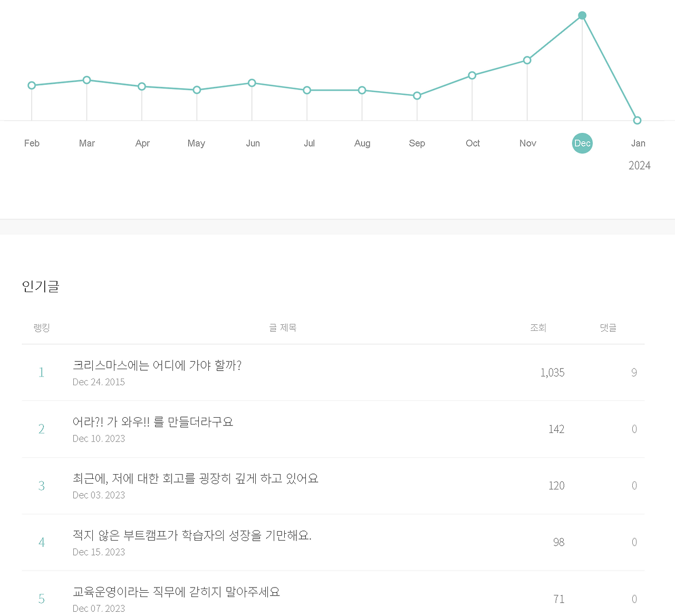
Task: Open the post 교육운영이라는 직무에 갇히지 말아주세요
Action: tap(176, 592)
